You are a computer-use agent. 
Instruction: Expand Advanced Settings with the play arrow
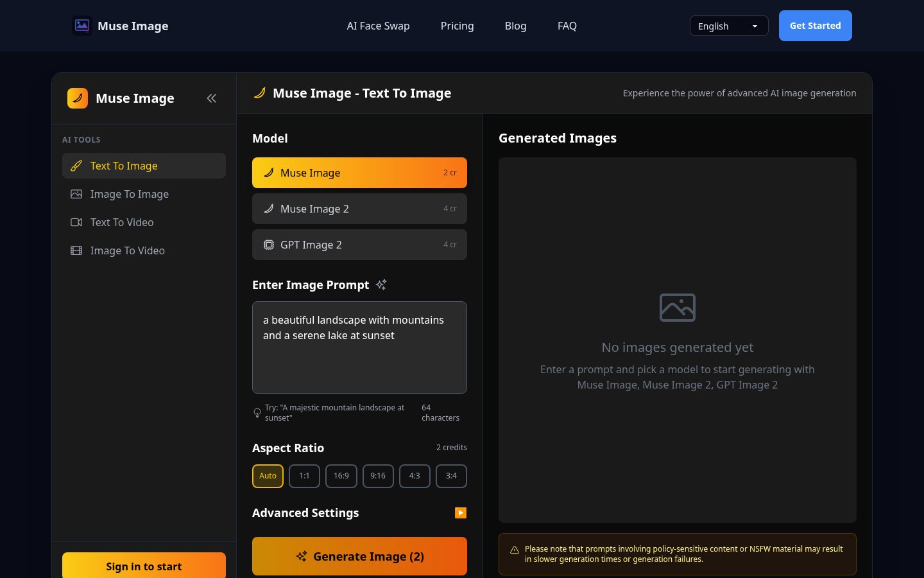tap(461, 512)
